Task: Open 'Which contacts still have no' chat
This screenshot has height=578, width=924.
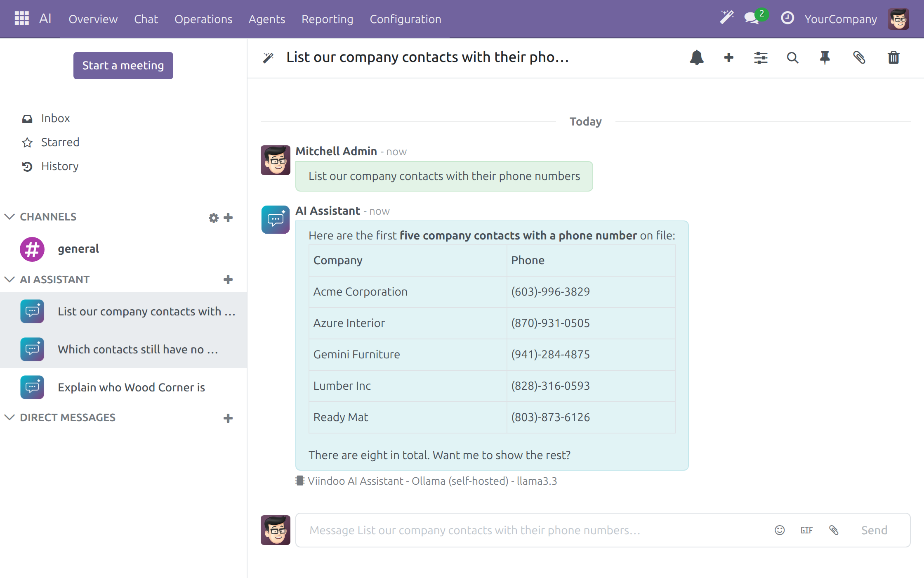Action: click(123, 349)
